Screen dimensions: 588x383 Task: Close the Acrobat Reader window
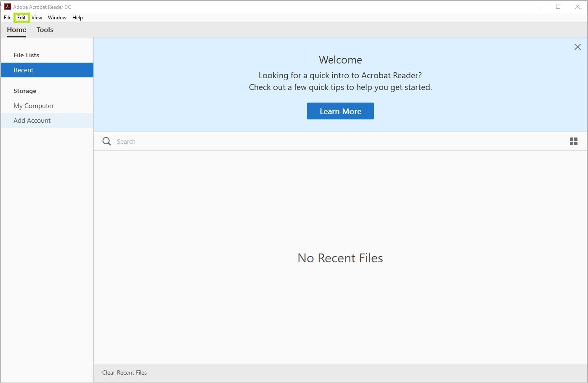[x=577, y=7]
